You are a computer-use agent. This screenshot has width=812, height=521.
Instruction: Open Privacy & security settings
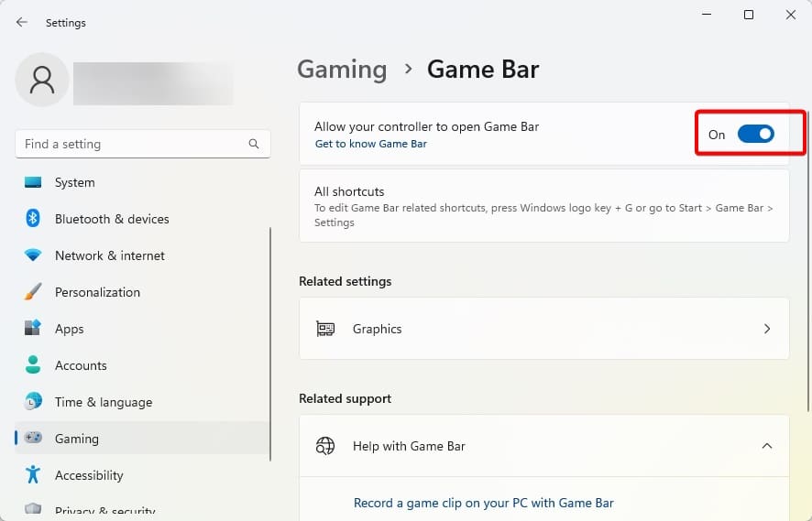click(142, 510)
